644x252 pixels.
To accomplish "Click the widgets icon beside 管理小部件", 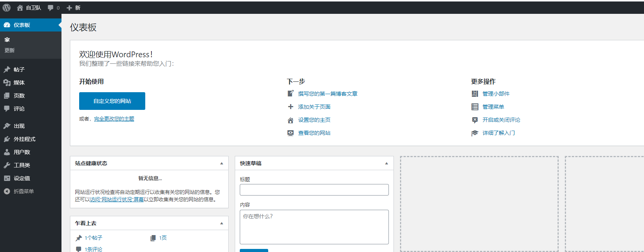I will [x=475, y=94].
